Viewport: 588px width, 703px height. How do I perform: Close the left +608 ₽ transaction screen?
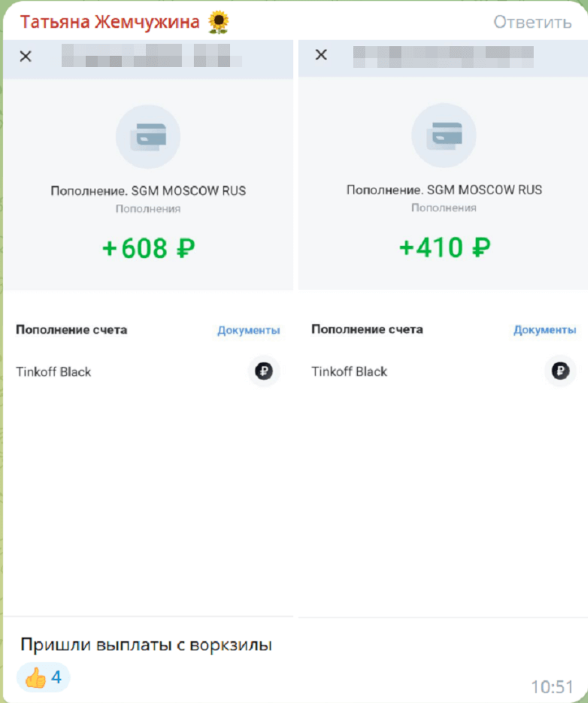coord(25,56)
